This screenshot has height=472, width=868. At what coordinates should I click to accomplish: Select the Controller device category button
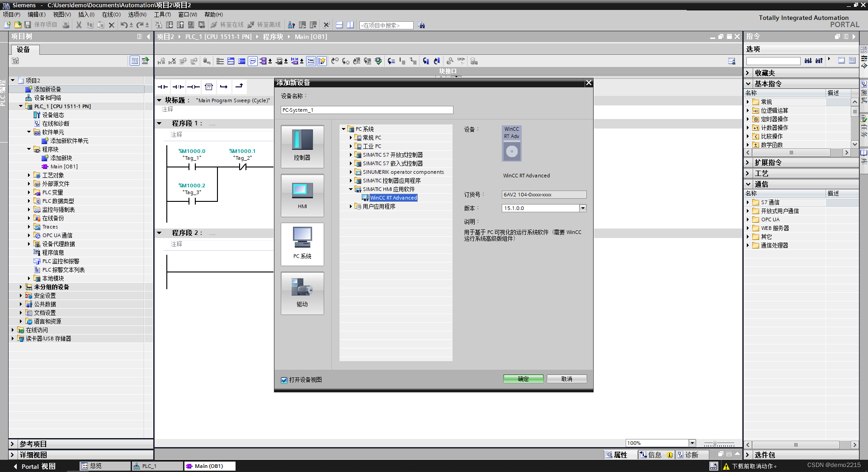[x=302, y=147]
